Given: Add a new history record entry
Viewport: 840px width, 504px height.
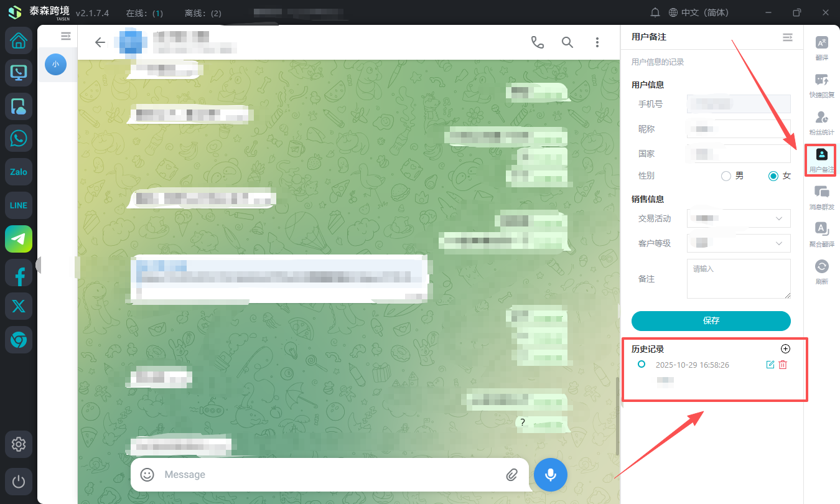Looking at the screenshot, I should [785, 349].
